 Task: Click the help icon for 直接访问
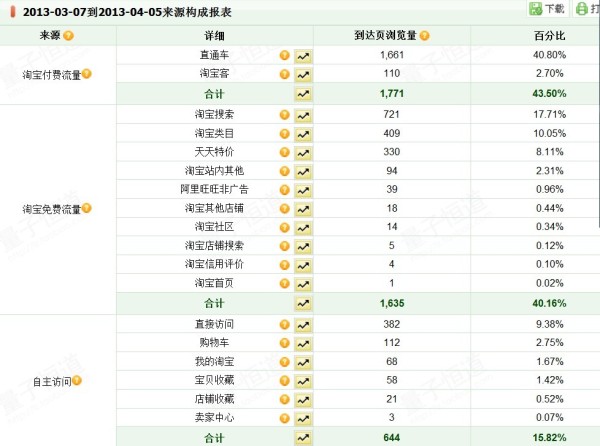tap(285, 324)
